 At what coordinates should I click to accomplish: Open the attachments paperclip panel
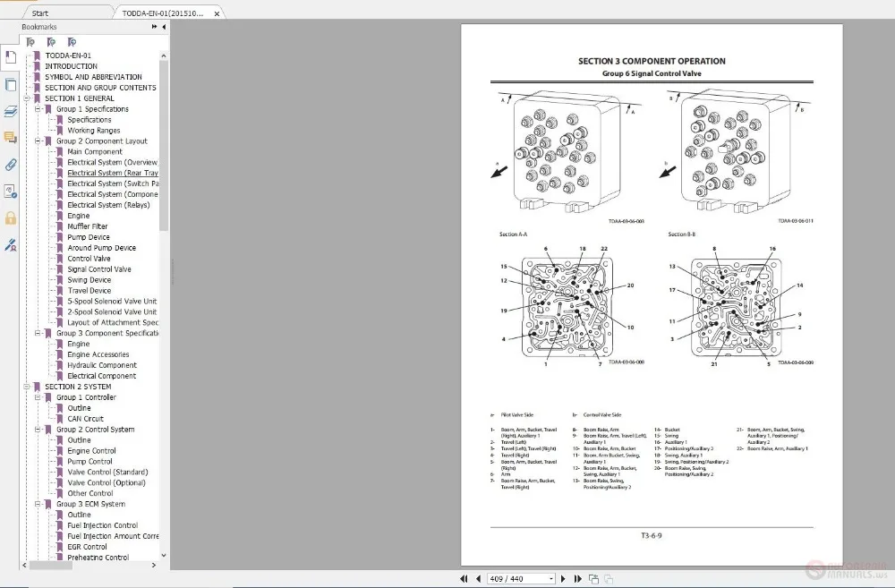(x=10, y=165)
